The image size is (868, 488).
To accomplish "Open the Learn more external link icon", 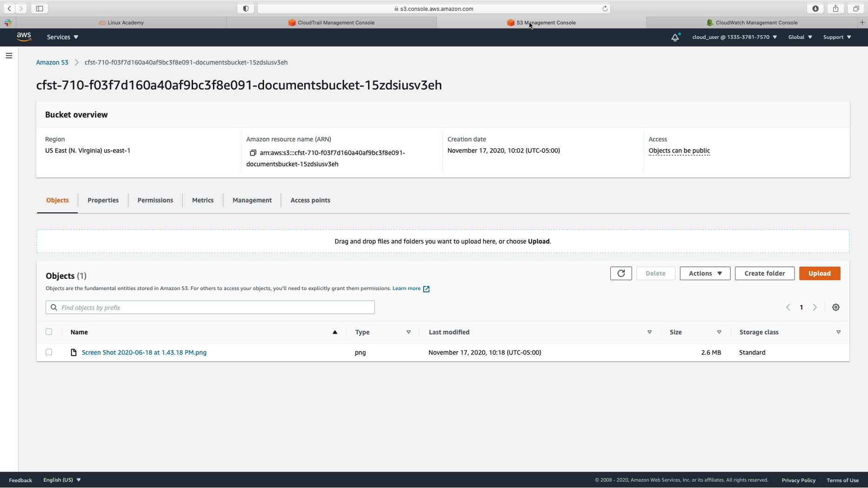I will 426,289.
